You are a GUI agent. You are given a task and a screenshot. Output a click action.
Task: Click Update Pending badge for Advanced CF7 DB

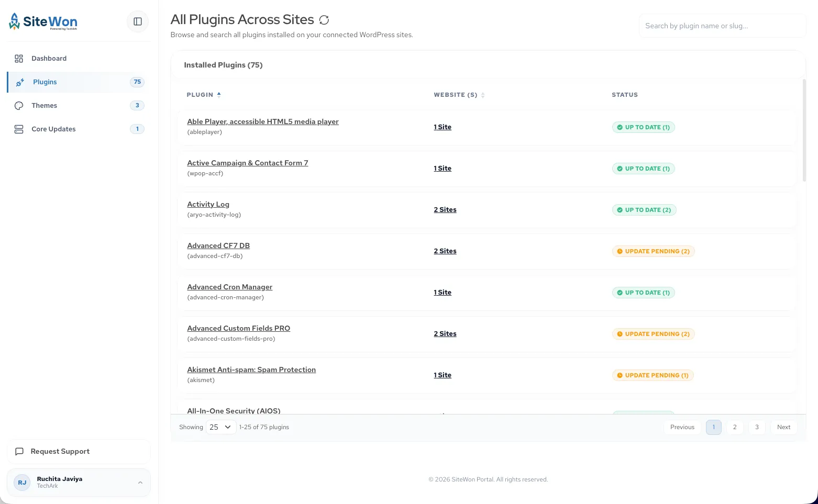654,251
